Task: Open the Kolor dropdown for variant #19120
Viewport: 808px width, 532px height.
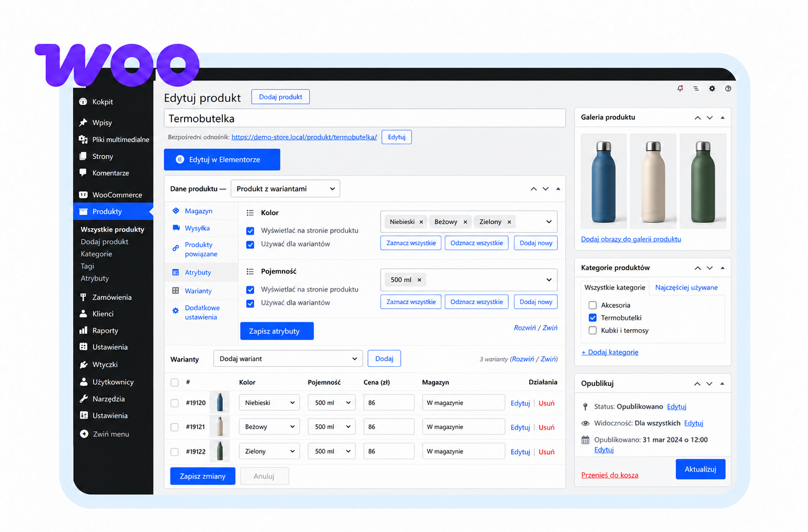Action: tap(269, 403)
